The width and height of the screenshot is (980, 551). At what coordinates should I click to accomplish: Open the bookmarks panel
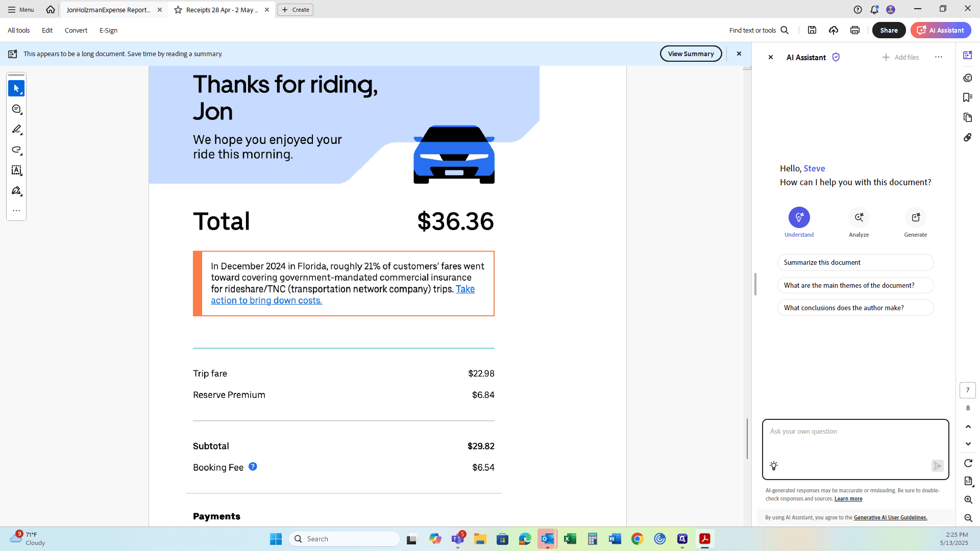pyautogui.click(x=968, y=97)
